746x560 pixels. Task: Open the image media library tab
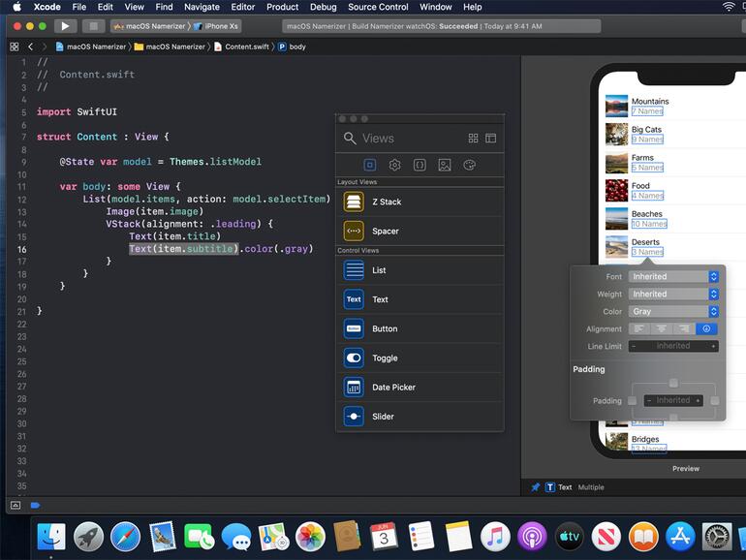445,166
